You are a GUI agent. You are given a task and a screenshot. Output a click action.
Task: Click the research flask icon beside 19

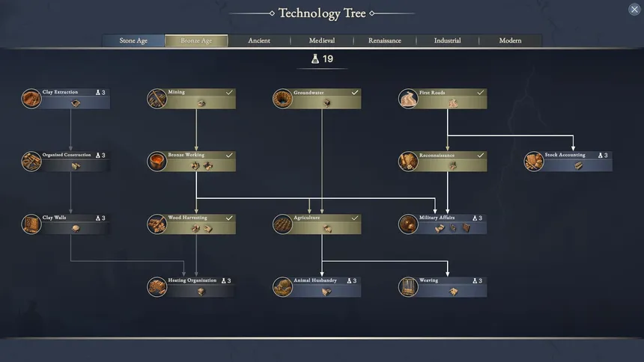click(315, 59)
